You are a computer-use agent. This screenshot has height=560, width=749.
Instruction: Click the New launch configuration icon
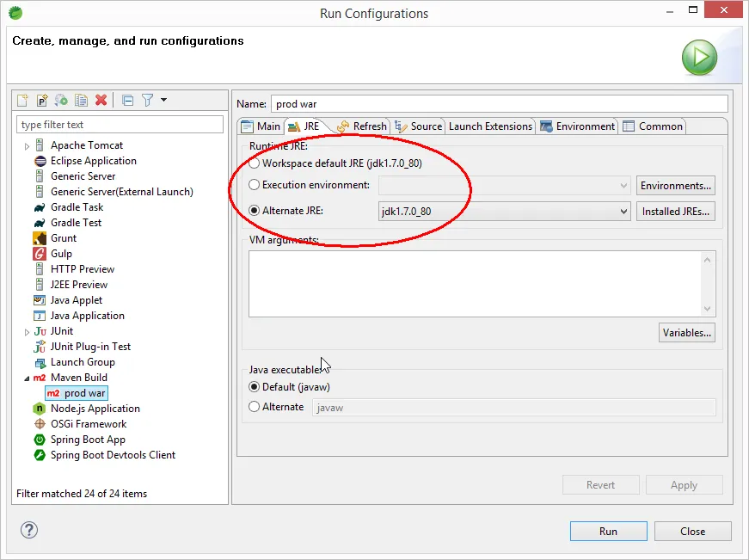point(22,100)
